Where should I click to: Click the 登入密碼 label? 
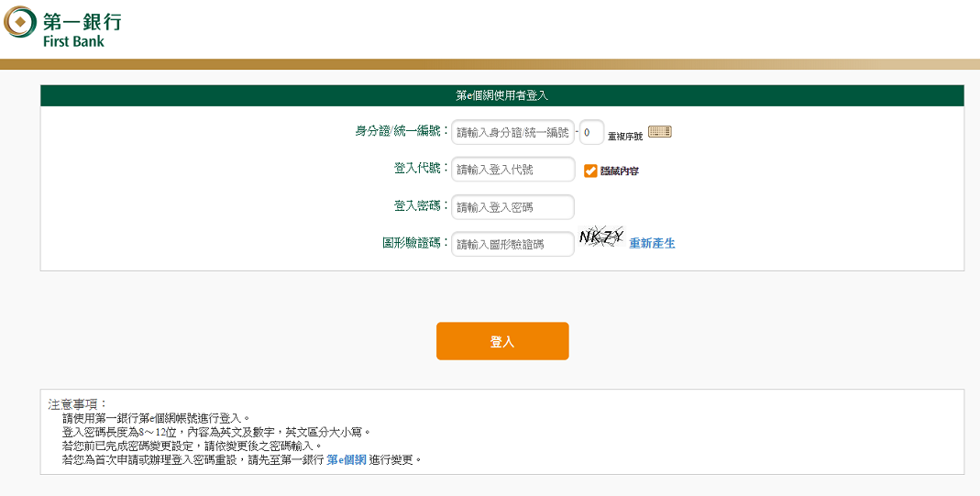(x=422, y=205)
